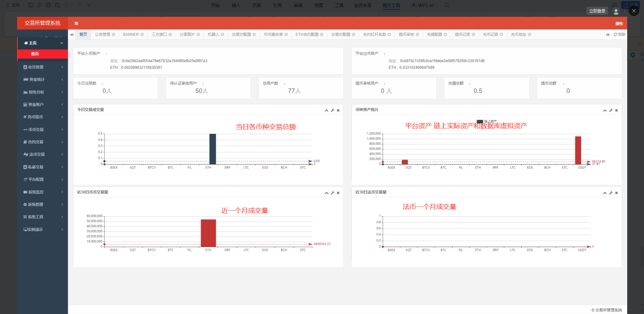Close the 提币审核 tab with its x icon

417,35
